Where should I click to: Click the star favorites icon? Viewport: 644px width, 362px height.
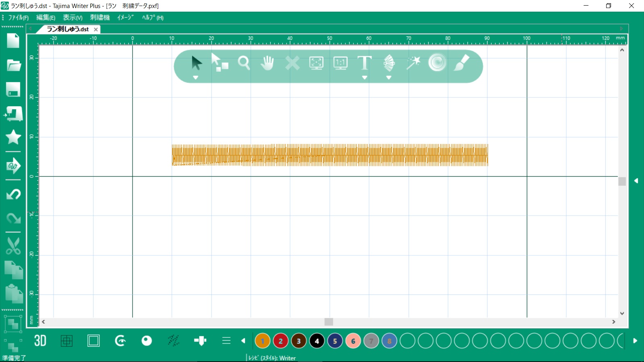coord(13,137)
